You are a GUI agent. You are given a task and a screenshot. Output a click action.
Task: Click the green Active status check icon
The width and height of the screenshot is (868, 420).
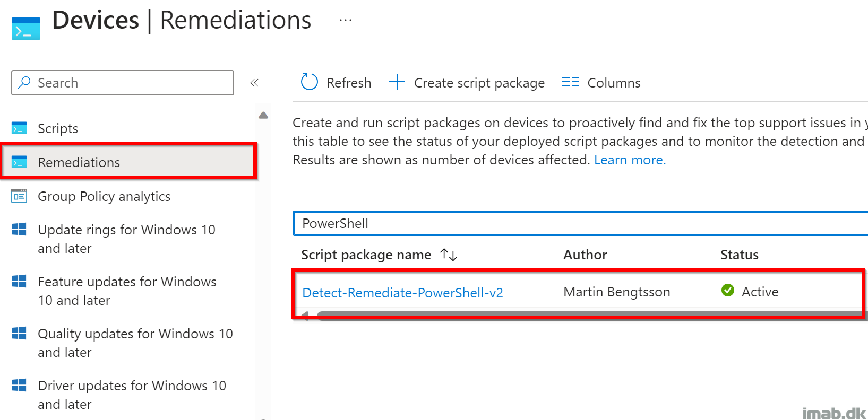(728, 290)
